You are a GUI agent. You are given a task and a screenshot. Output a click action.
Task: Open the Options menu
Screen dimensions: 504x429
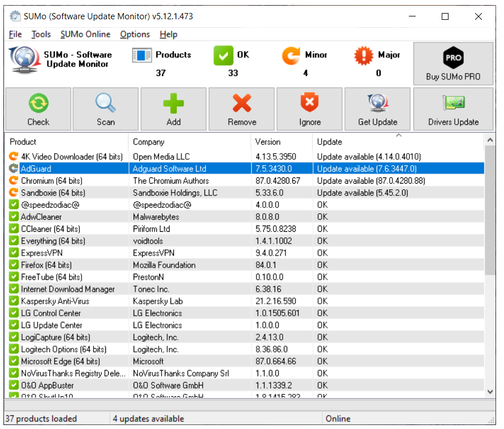pyautogui.click(x=135, y=35)
